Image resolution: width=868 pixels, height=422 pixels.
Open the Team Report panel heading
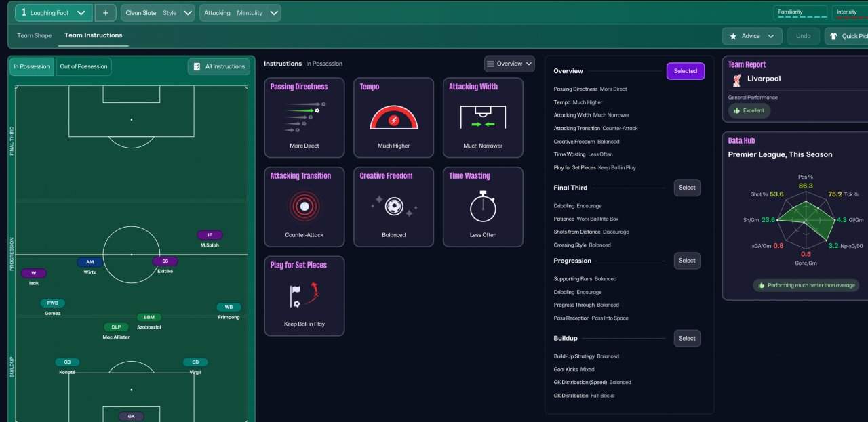pyautogui.click(x=747, y=64)
